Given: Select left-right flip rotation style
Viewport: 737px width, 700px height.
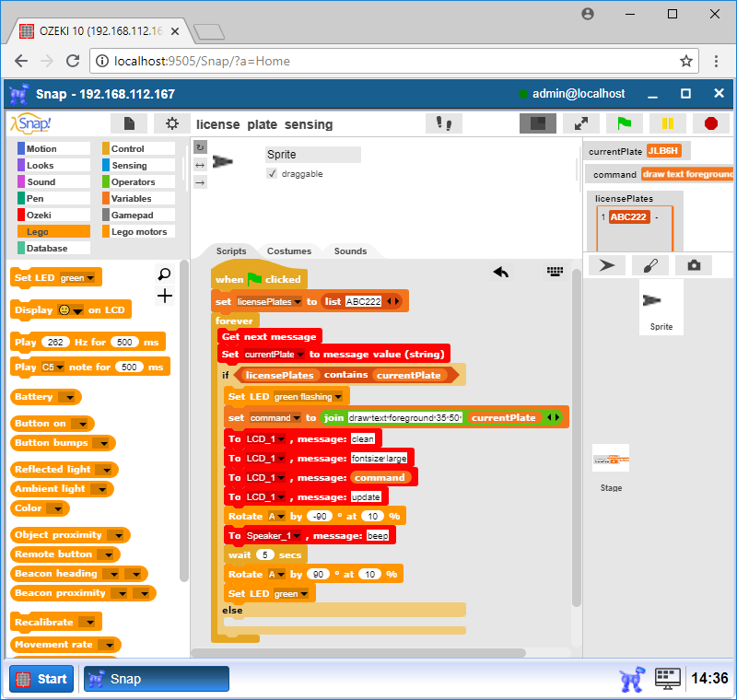Looking at the screenshot, I should pos(200,165).
